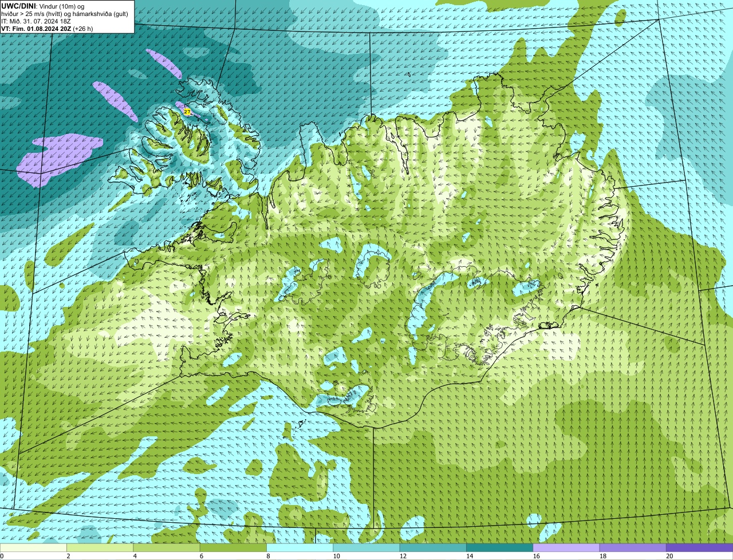Screen dimensions: 733x560
Task: Select the 0–2 m/s pale cream legend swatch
Action: [x=34, y=547]
